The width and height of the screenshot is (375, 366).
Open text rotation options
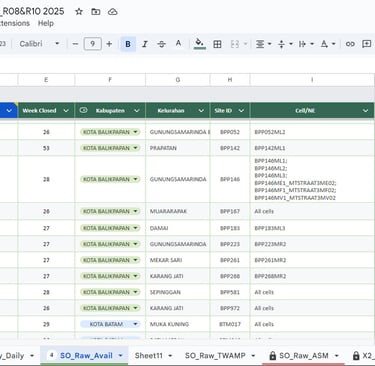click(328, 44)
